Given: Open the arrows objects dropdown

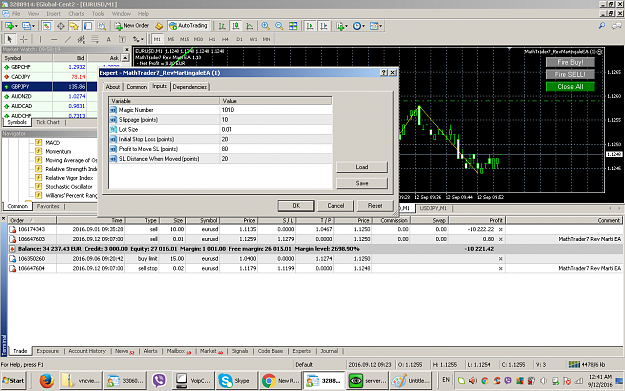Looking at the screenshot, I should click(x=138, y=39).
